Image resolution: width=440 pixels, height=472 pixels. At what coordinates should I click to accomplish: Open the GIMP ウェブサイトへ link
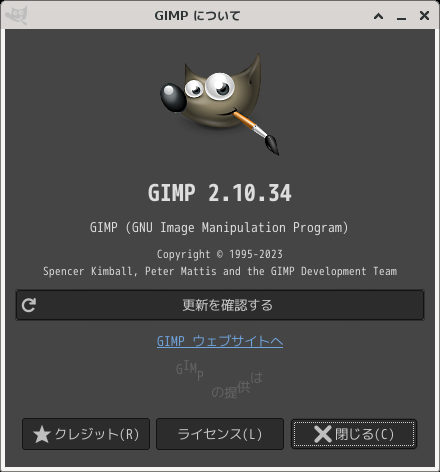[220, 341]
